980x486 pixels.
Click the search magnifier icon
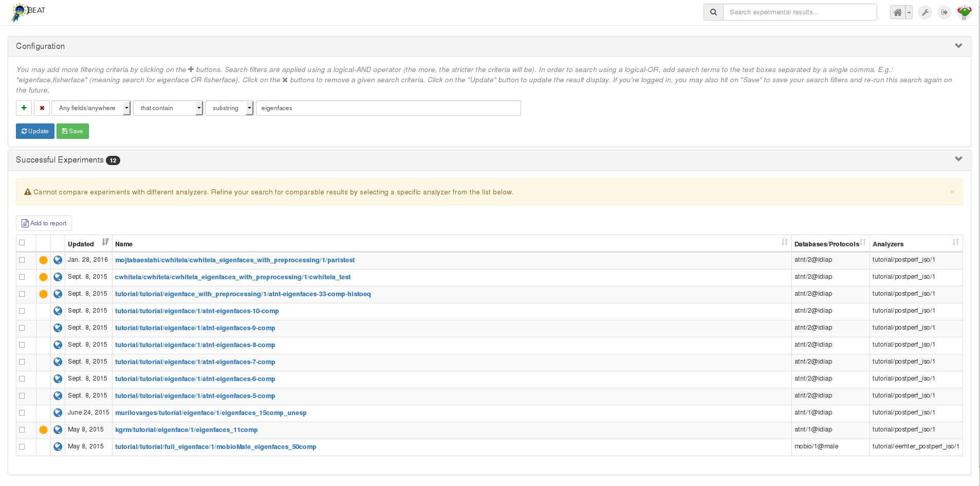[713, 12]
